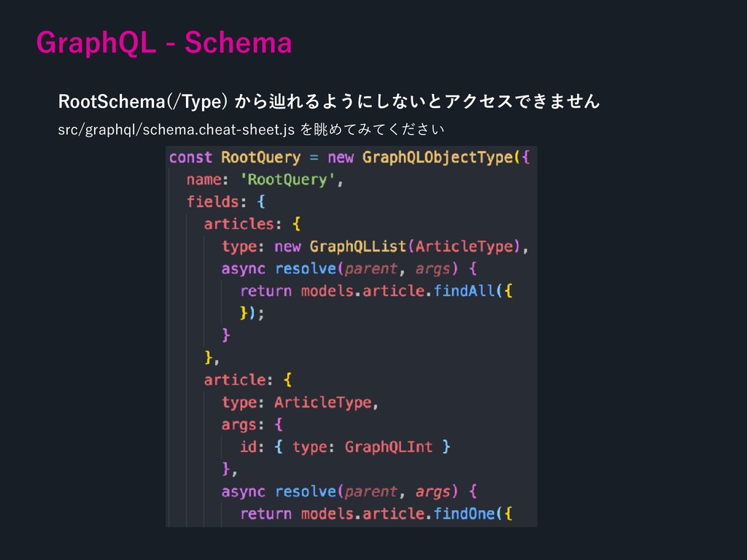Screen dimensions: 747x560
Task: Click the articles field key
Action: point(239,223)
